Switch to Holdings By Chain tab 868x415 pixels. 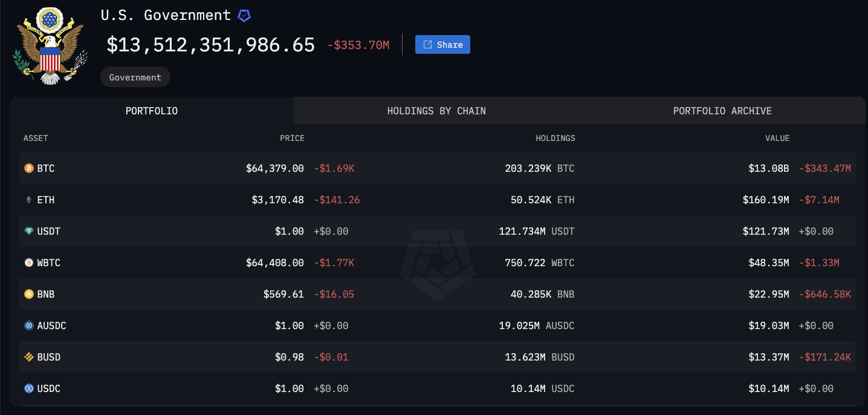pos(436,111)
